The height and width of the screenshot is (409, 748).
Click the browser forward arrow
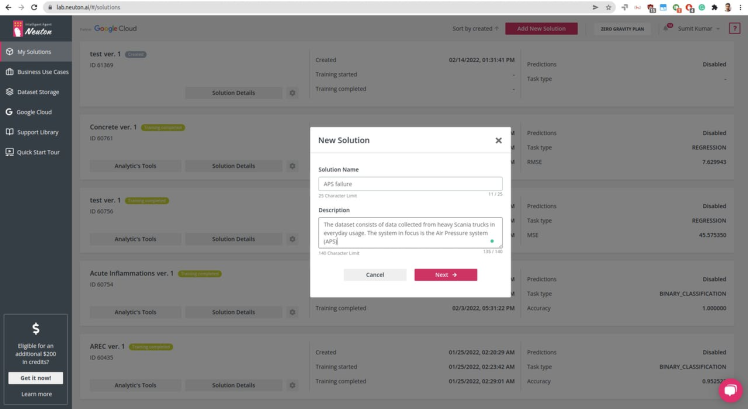click(21, 7)
